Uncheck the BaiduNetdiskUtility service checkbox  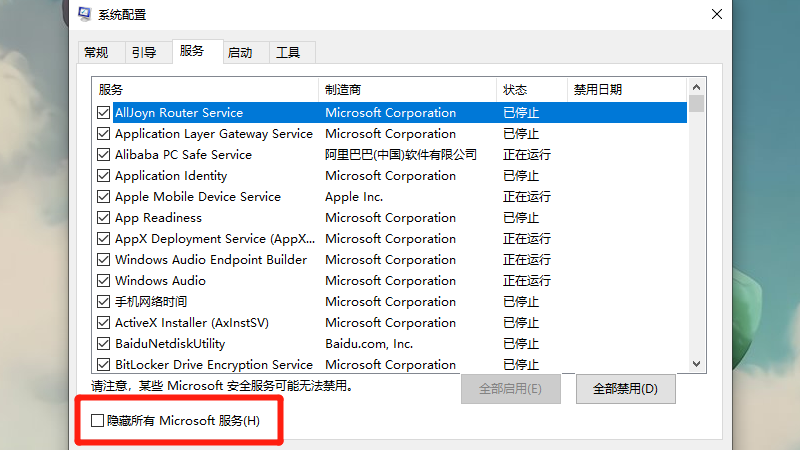[x=104, y=344]
